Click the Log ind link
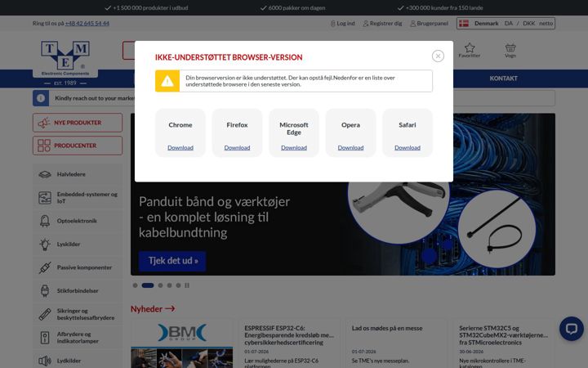Image resolution: width=588 pixels, height=368 pixels. pos(342,23)
